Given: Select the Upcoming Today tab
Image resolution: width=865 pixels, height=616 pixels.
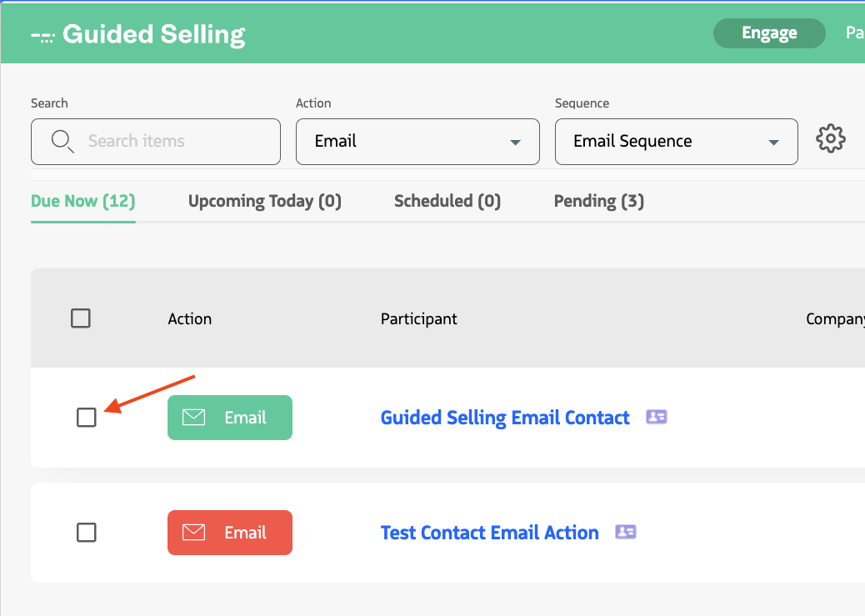Looking at the screenshot, I should click(x=264, y=201).
